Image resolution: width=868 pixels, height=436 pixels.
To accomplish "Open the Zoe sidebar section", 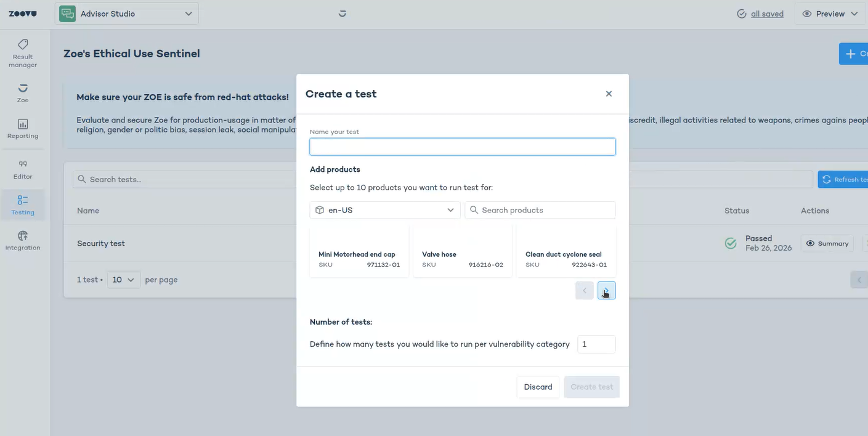I will [x=23, y=92].
